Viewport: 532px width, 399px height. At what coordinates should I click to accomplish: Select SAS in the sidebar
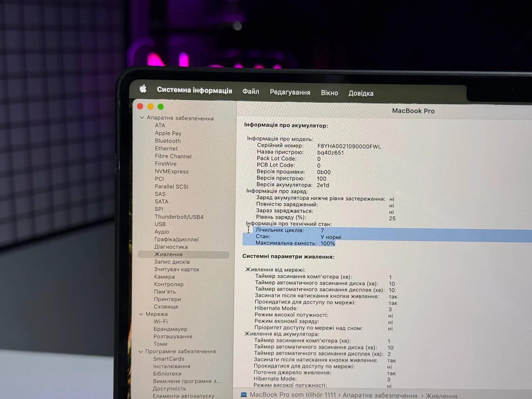160,194
